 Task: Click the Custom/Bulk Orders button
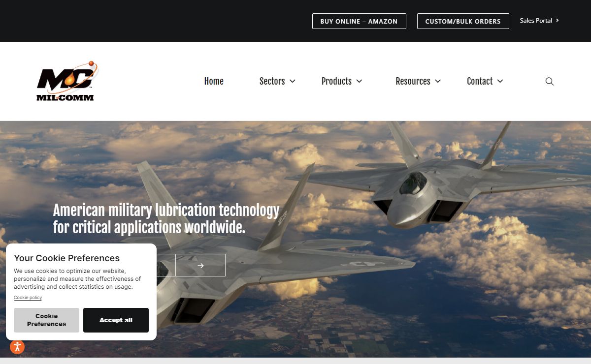point(463,21)
